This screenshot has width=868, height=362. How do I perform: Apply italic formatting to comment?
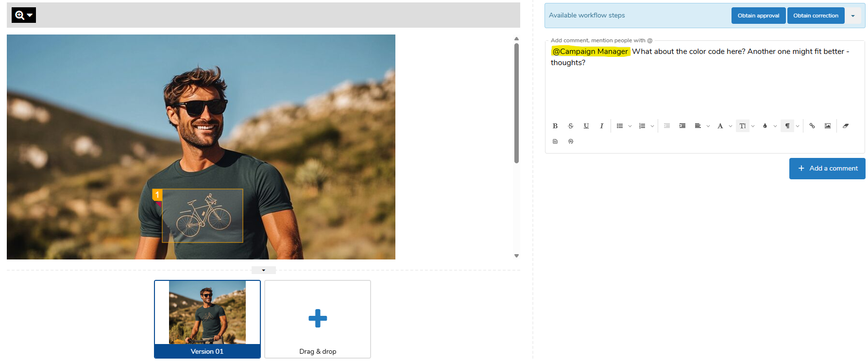pos(601,126)
